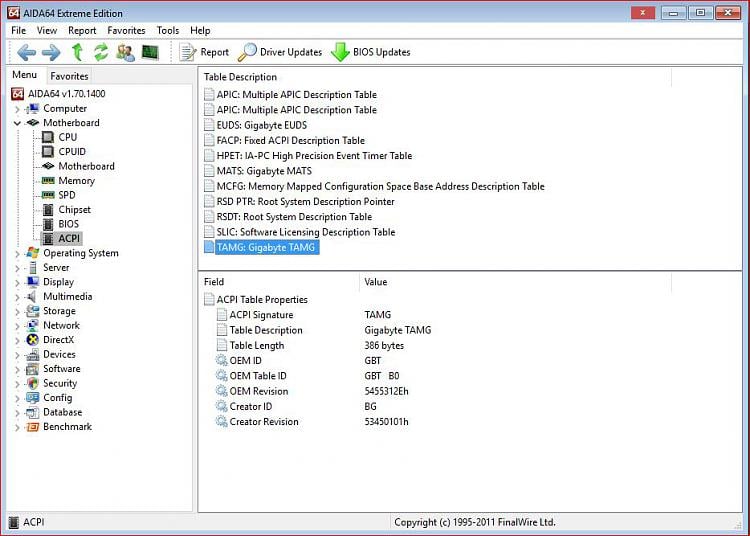The width and height of the screenshot is (750, 536).
Task: Select Chipset icon in tree
Action: point(48,209)
